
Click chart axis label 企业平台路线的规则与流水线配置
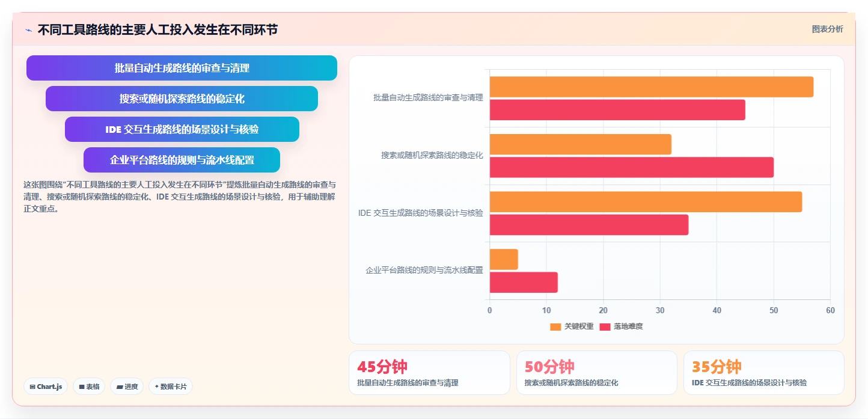(424, 271)
